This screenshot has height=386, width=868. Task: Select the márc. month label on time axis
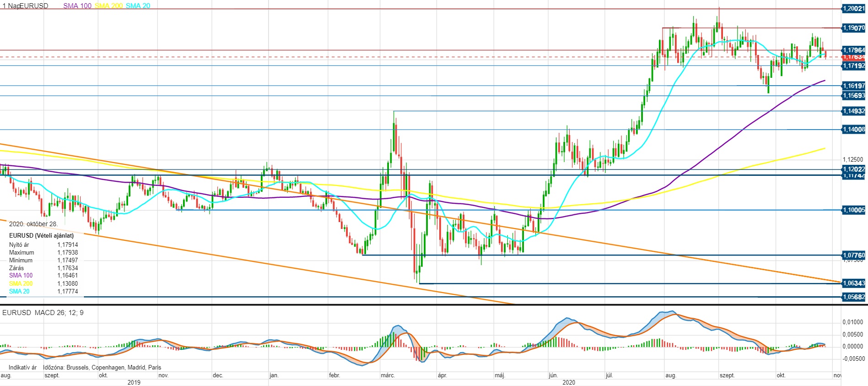pos(388,375)
